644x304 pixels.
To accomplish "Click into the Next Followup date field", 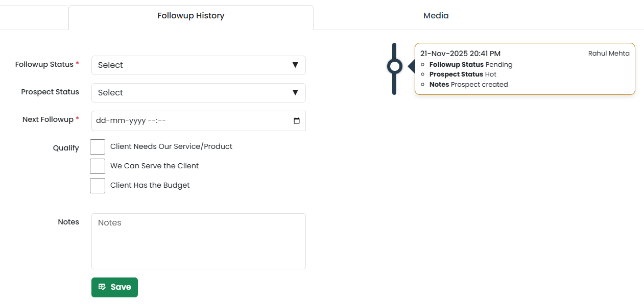I will click(189, 121).
